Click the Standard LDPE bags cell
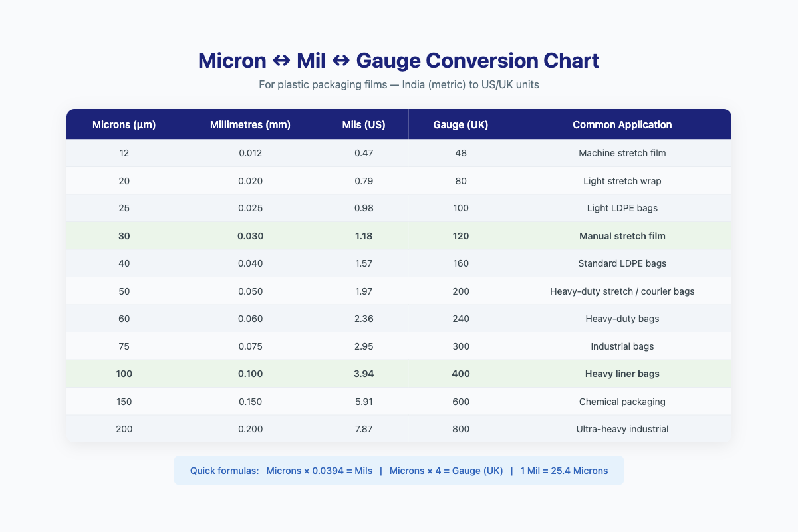Viewport: 798px width, 532px height. pyautogui.click(x=622, y=263)
